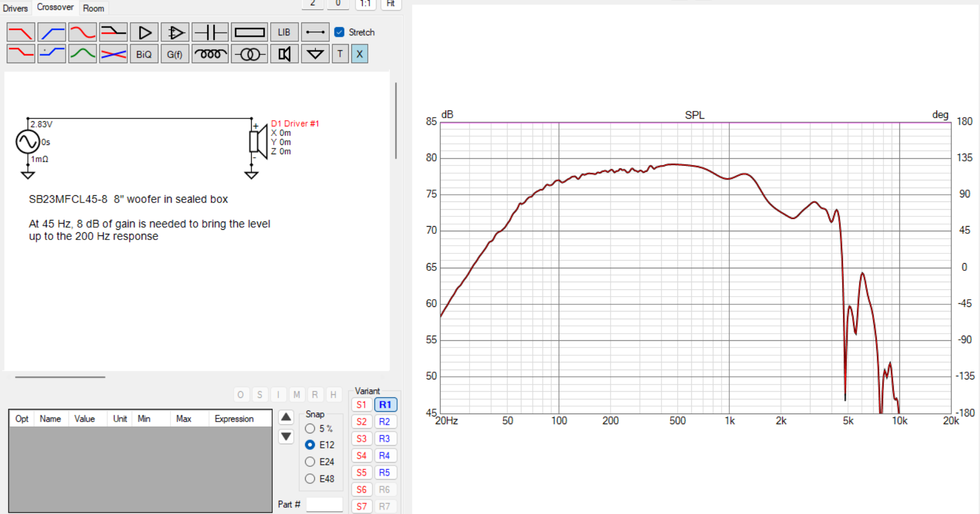The height and width of the screenshot is (514, 980).
Task: Click the SPL chart title
Action: (694, 115)
